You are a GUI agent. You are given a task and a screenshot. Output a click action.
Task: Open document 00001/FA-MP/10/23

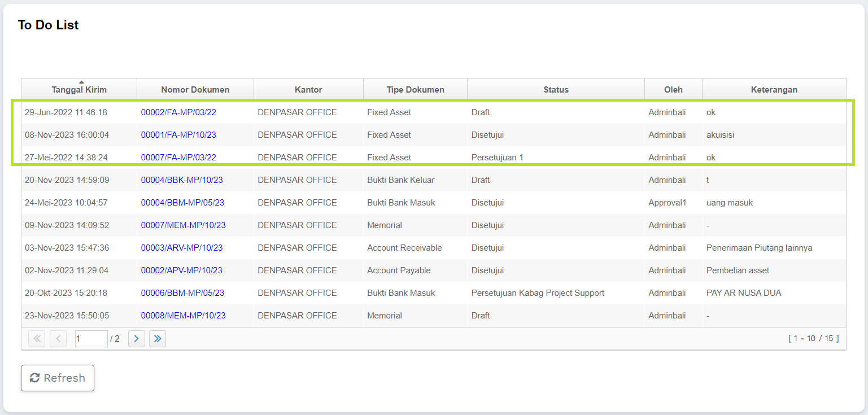178,135
